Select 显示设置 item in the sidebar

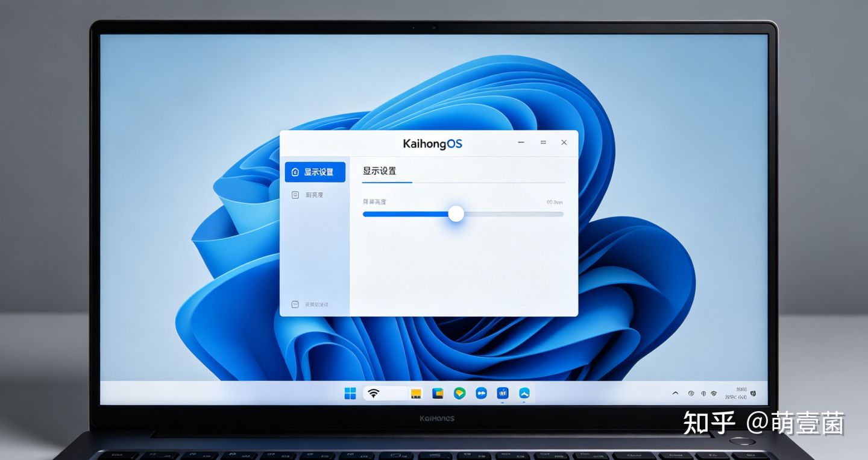[315, 172]
